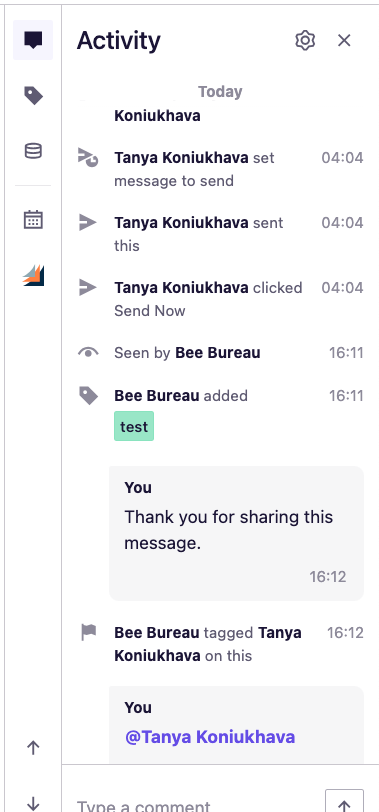Open the calendar icon in sidebar
Viewport: 379px width, 812px height.
pyautogui.click(x=33, y=220)
